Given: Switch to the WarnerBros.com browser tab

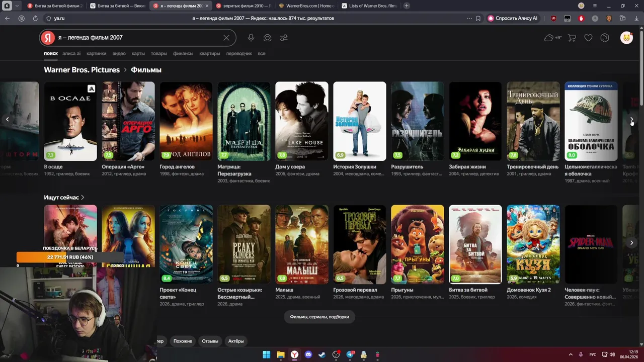Looking at the screenshot, I should [x=306, y=6].
